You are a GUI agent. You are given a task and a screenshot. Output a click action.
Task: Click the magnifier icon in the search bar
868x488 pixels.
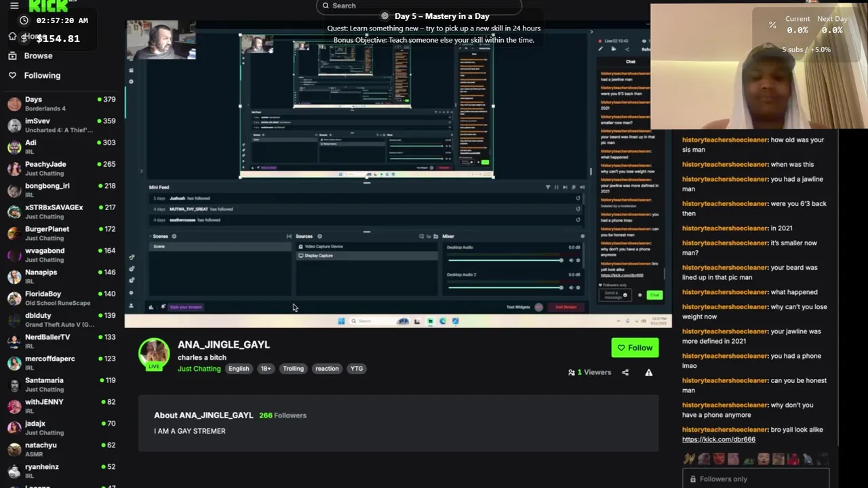[x=325, y=5]
